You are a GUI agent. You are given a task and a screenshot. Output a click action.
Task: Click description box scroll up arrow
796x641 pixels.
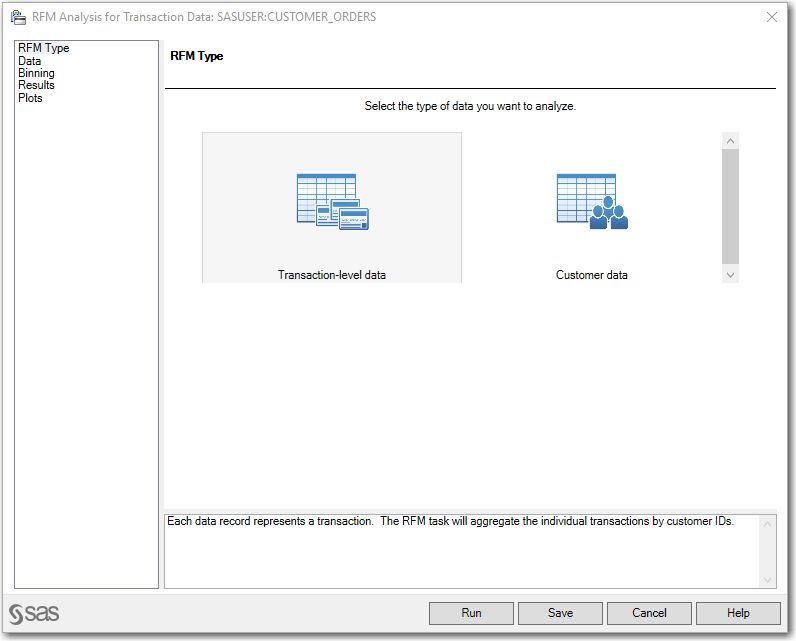768,524
